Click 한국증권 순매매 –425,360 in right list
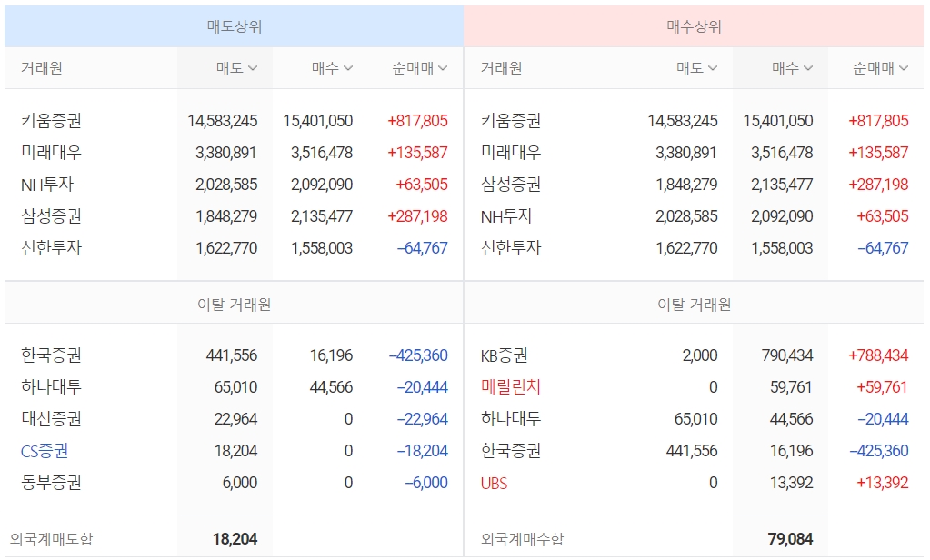 879,451
